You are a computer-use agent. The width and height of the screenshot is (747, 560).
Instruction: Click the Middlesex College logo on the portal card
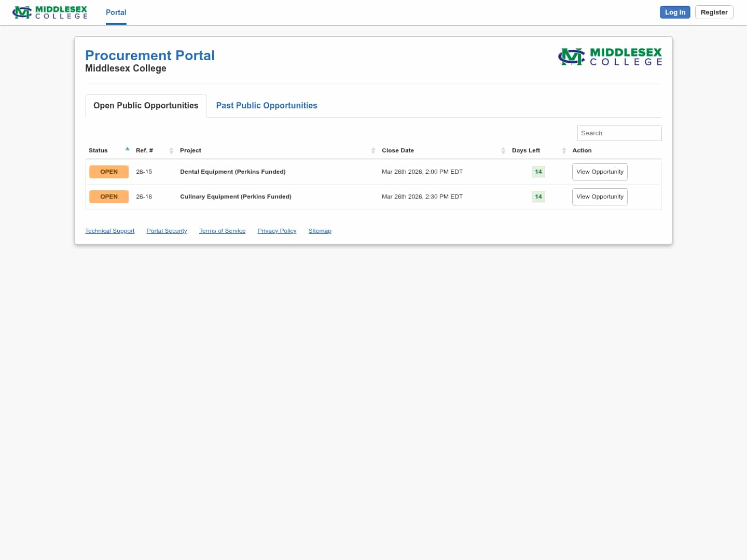[610, 57]
